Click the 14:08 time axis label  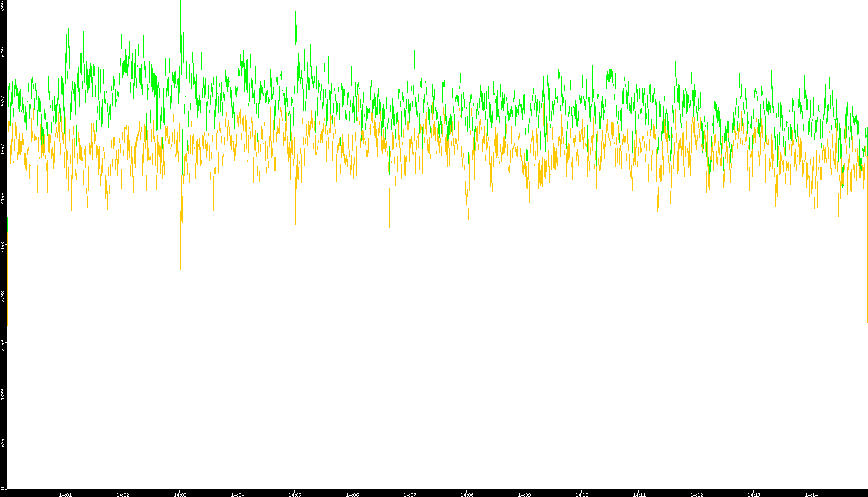467,495
